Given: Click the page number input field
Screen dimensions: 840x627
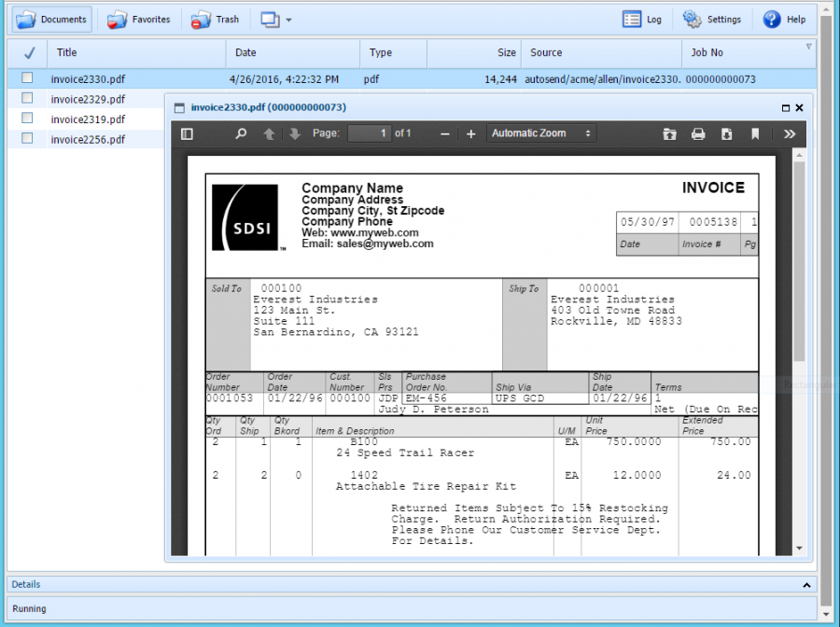Looking at the screenshot, I should [369, 133].
